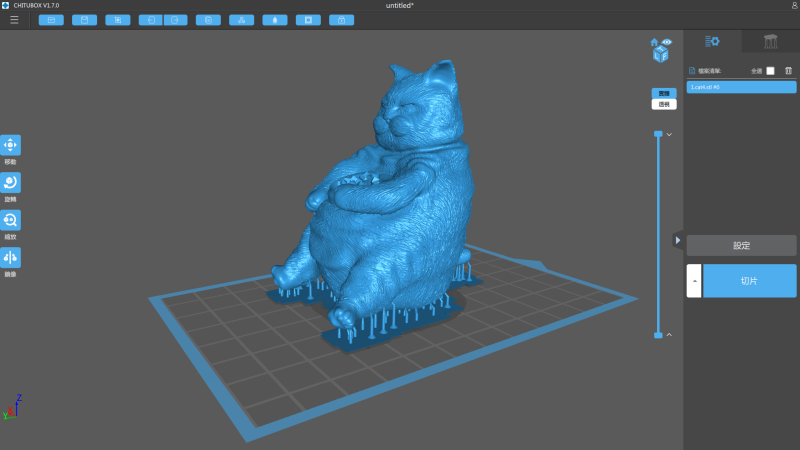Select the Scale (縮放) tool
This screenshot has width=800, height=450.
pyautogui.click(x=10, y=220)
